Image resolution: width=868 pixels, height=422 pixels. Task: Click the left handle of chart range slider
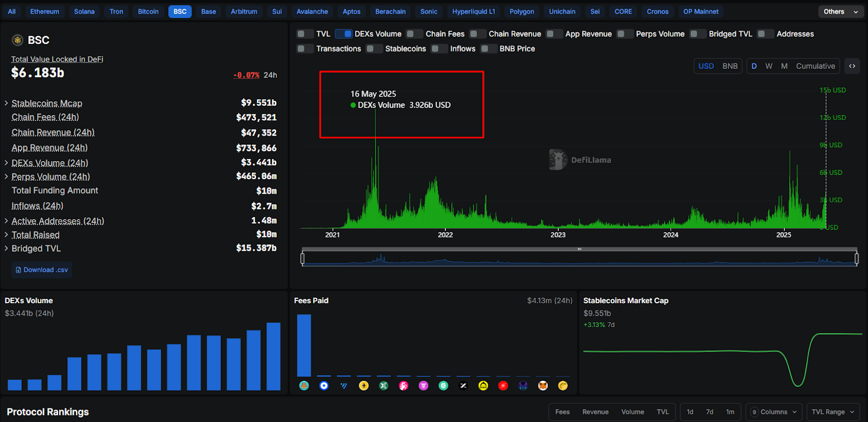click(303, 258)
